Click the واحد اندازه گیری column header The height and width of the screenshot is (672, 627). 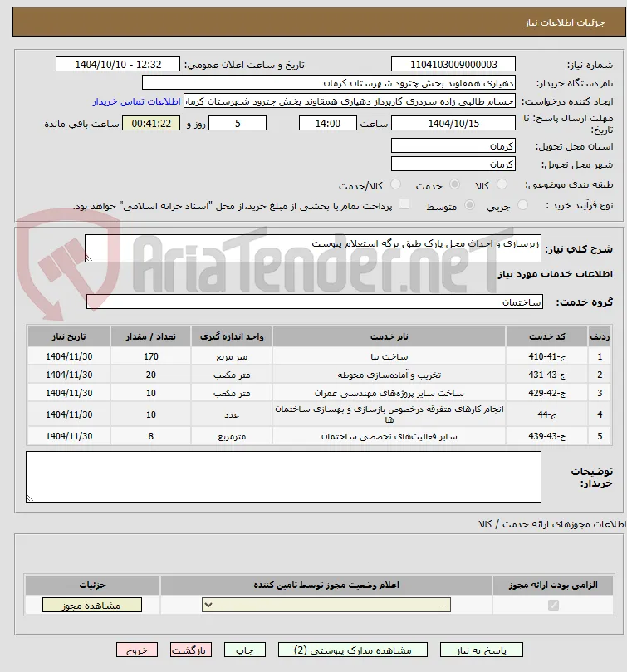click(232, 336)
